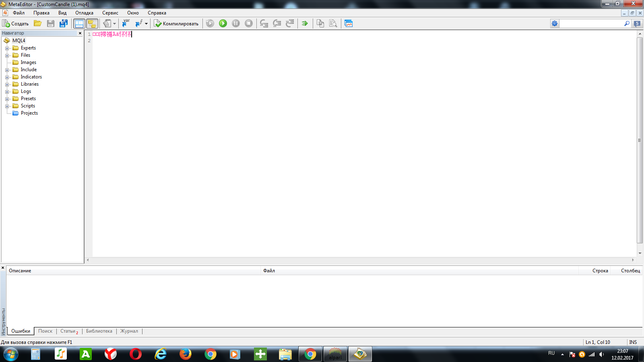Close the Инструменты toolbox panel
The width and height of the screenshot is (644, 362).
(x=3, y=267)
